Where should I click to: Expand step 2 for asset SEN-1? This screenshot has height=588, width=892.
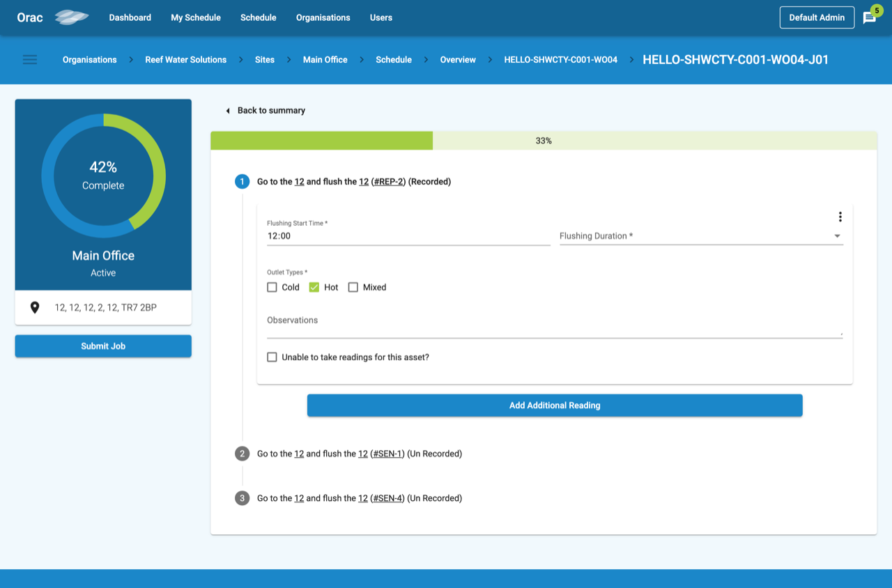click(x=359, y=454)
